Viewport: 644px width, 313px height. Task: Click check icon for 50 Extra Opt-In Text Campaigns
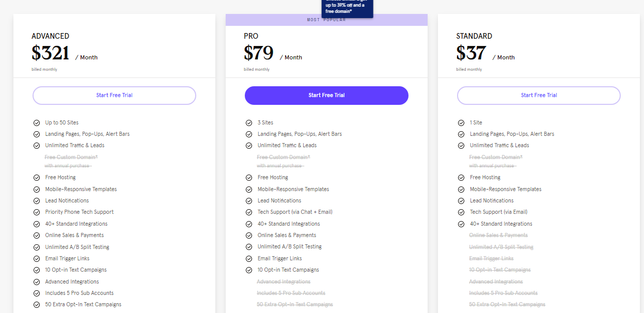pyautogui.click(x=37, y=305)
